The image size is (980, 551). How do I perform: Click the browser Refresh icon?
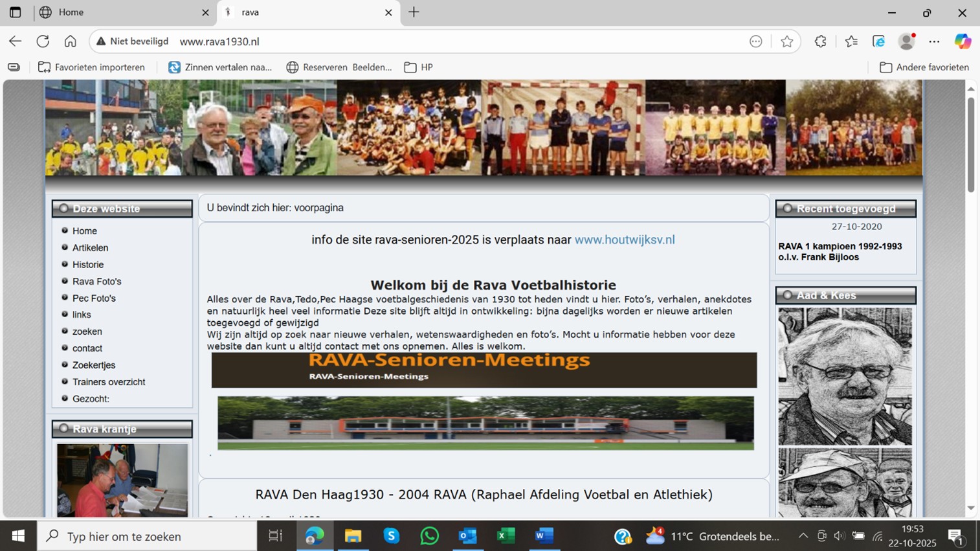coord(43,41)
